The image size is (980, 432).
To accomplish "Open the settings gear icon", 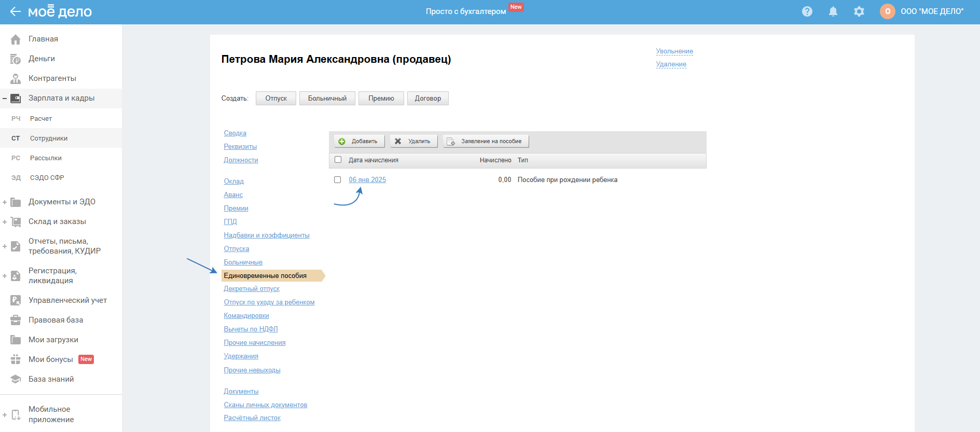I will (x=859, y=11).
